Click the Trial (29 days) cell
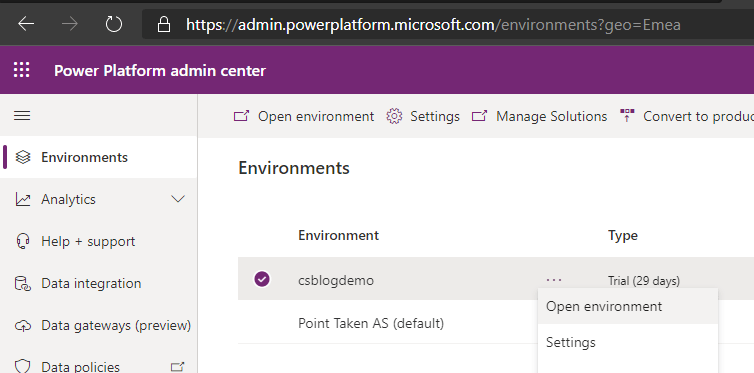Image resolution: width=754 pixels, height=373 pixels. click(x=644, y=281)
